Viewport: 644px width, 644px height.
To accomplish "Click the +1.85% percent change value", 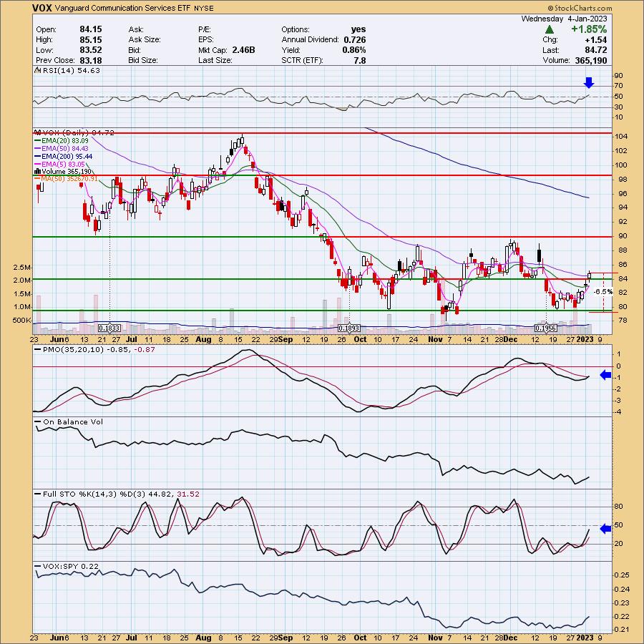I will (588, 29).
